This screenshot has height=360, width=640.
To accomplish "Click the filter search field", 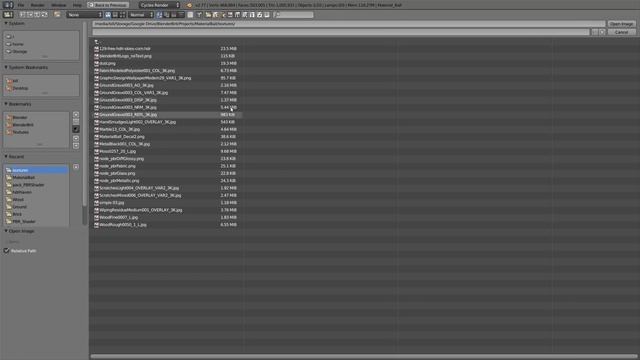I will point(294,15).
